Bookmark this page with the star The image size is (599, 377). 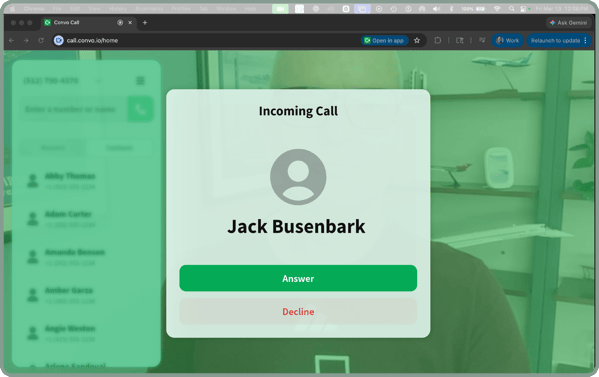417,40
